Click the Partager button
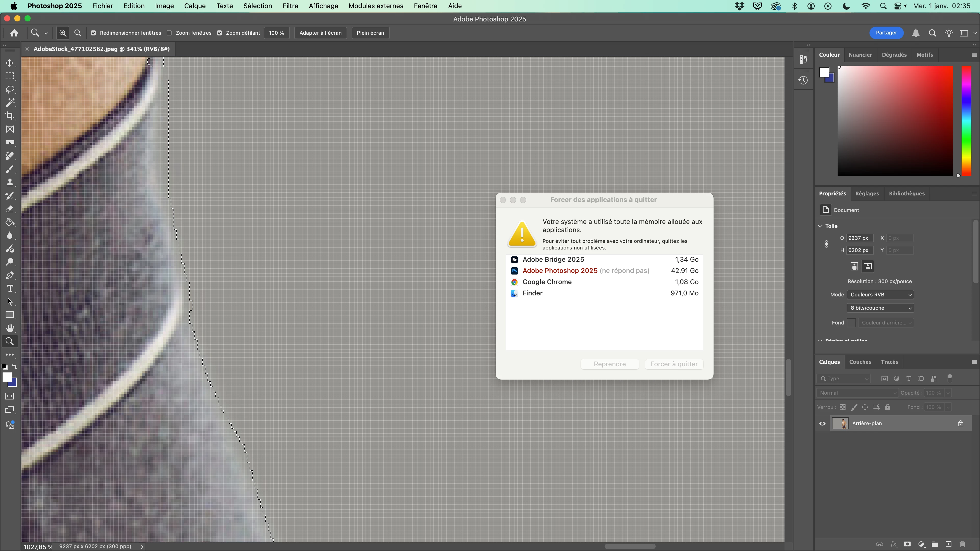The height and width of the screenshot is (551, 980). pos(886,33)
